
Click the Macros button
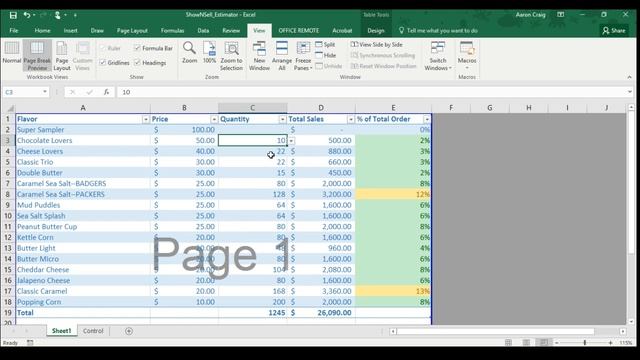[x=467, y=56]
